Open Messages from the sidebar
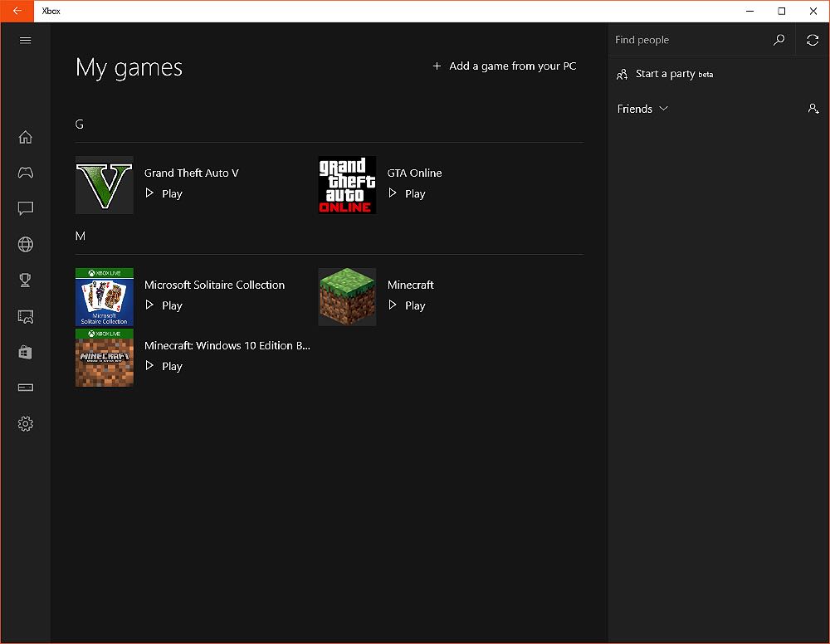 pyautogui.click(x=25, y=208)
